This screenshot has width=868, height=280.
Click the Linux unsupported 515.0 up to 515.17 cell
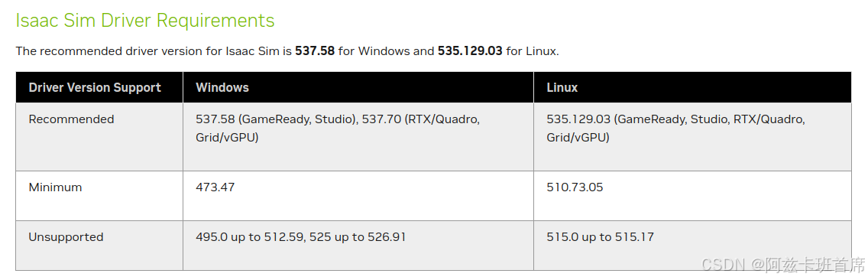click(692, 246)
